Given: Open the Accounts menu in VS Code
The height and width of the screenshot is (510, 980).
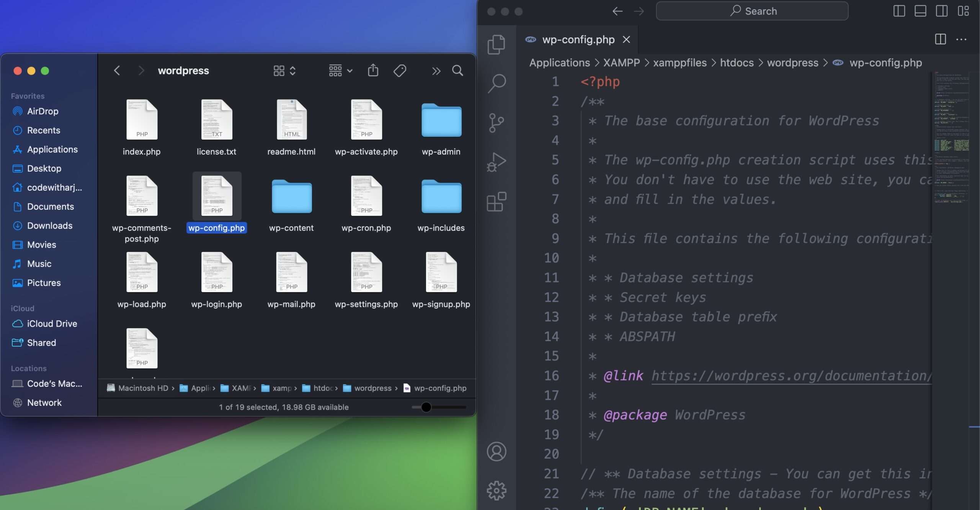Looking at the screenshot, I should (x=497, y=451).
